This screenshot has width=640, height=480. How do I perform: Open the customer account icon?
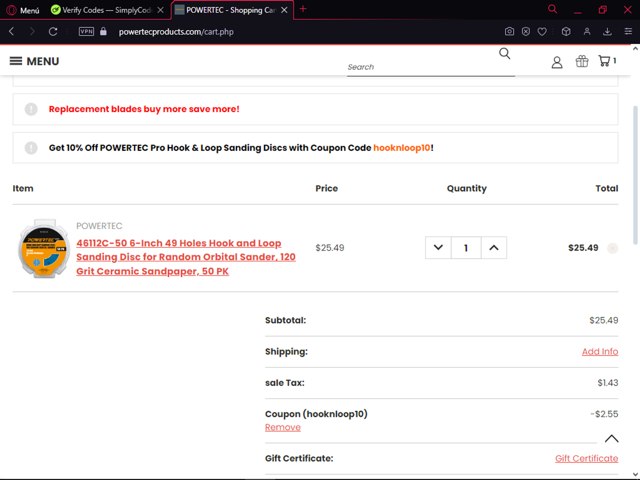(557, 62)
